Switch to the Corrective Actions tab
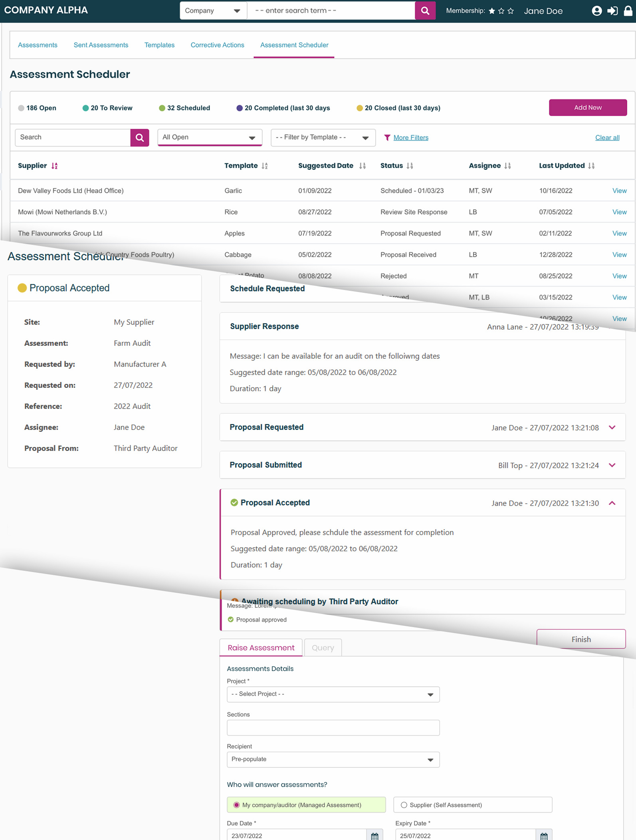636x840 pixels. tap(217, 45)
